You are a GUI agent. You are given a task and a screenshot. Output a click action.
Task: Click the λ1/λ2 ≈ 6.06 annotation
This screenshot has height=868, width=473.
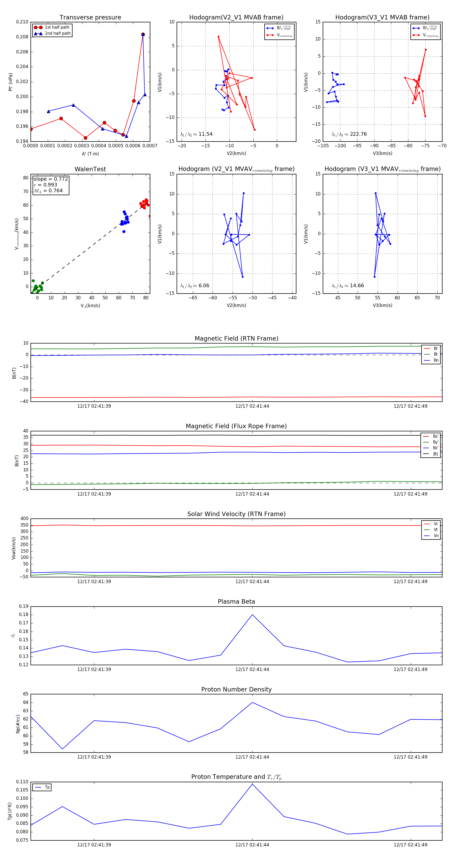pos(194,286)
